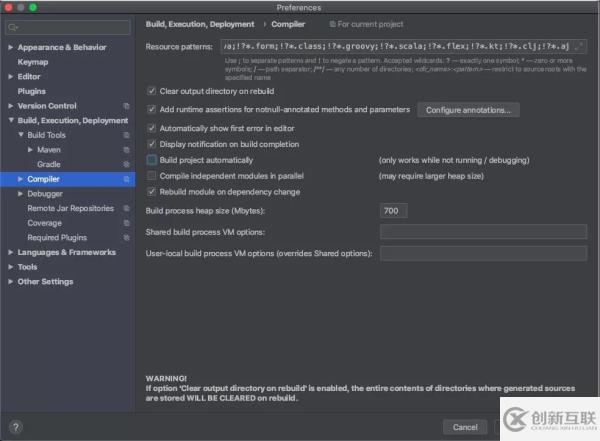Select Required Plugins item
The width and height of the screenshot is (600, 441).
pos(57,238)
